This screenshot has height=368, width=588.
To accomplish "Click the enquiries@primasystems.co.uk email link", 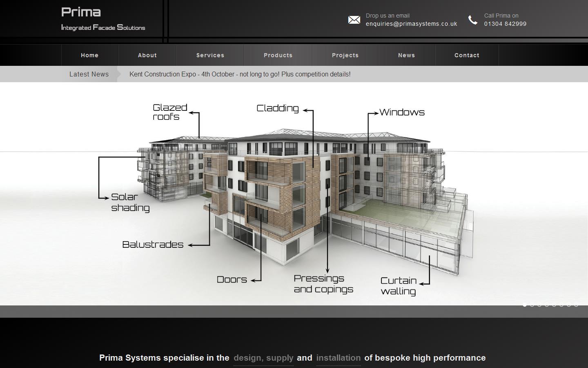I will click(411, 24).
